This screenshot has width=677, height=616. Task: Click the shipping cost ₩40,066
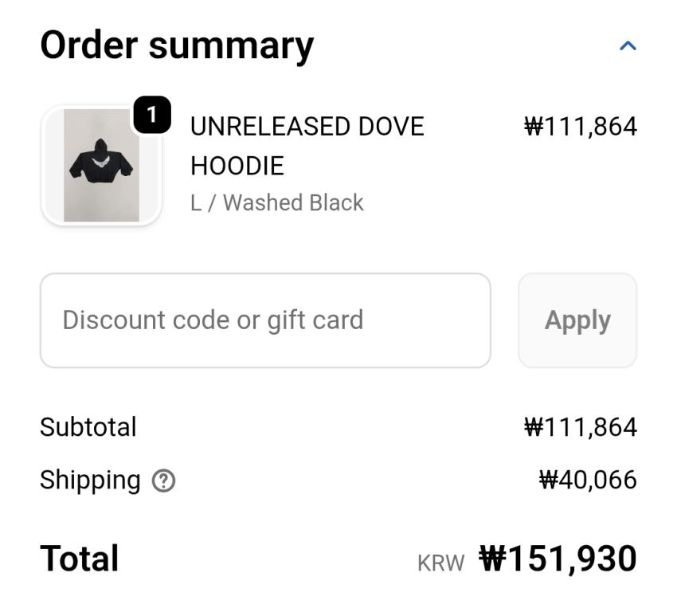(x=587, y=481)
